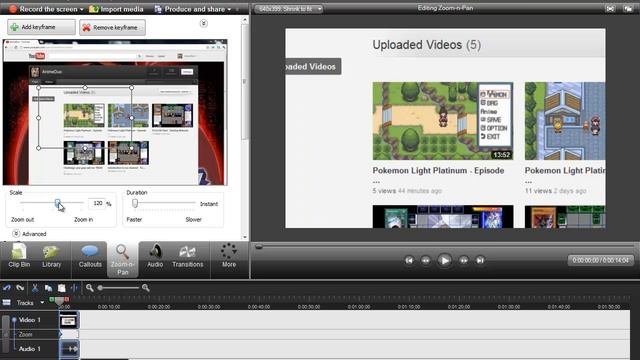Open the Transitions tab
Screen dimensions: 640x360
pos(187,256)
